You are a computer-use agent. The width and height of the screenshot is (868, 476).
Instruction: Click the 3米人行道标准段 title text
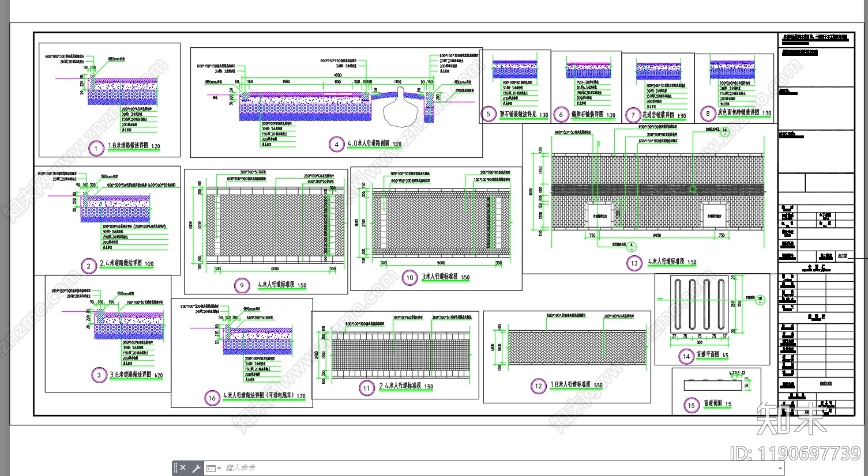(x=439, y=277)
